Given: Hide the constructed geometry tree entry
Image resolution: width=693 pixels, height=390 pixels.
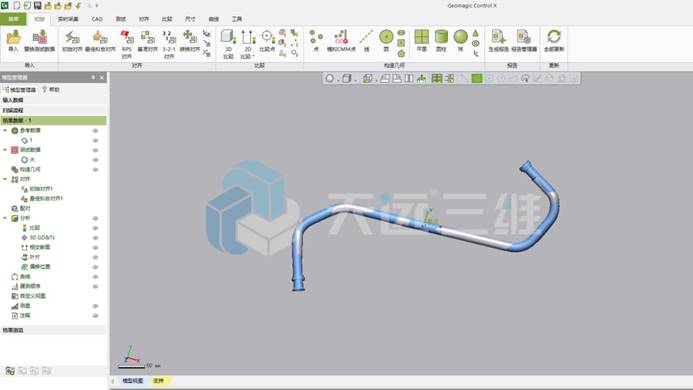Looking at the screenshot, I should point(95,169).
